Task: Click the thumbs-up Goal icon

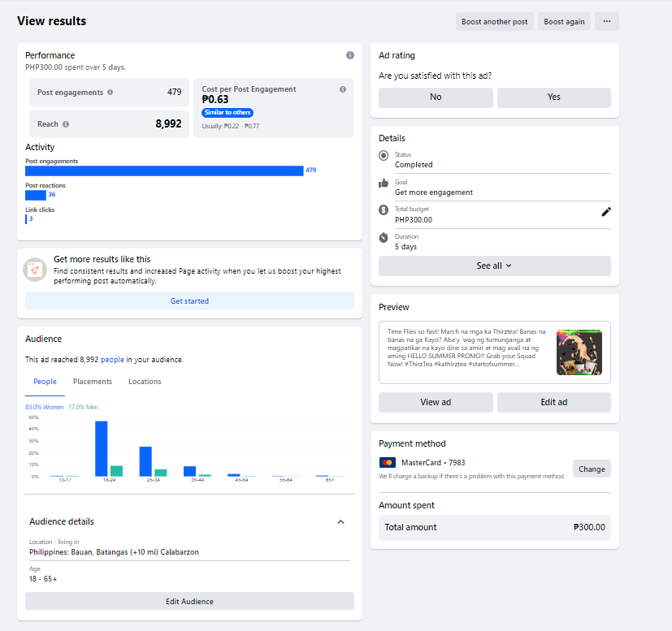Action: tap(384, 184)
